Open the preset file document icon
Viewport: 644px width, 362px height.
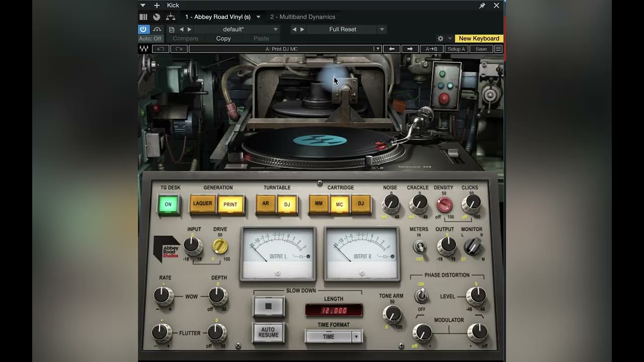tap(172, 29)
